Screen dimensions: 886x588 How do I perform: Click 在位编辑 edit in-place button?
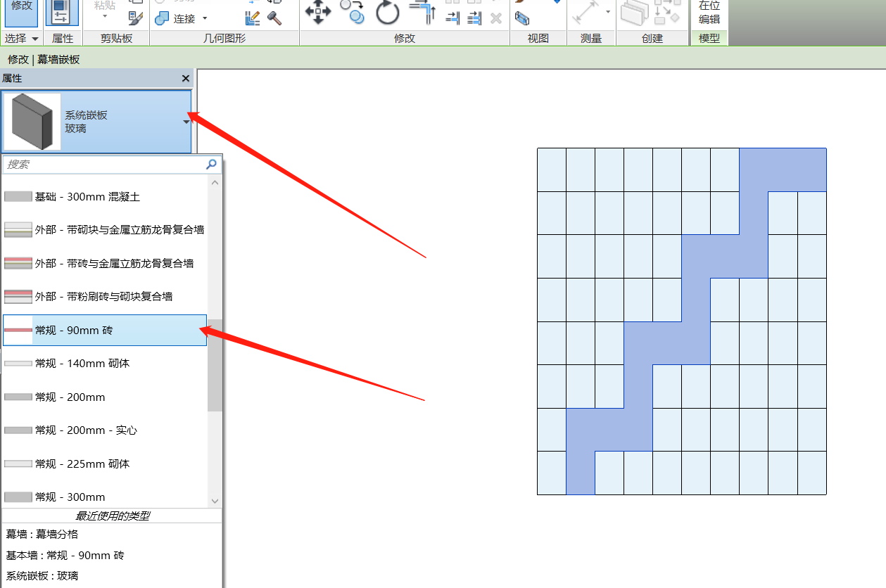coord(709,13)
